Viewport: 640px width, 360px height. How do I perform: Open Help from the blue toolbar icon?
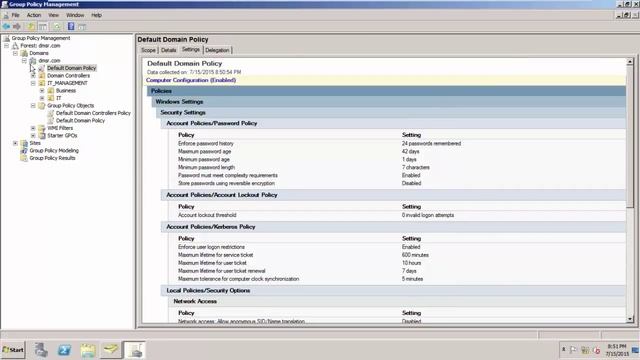pos(71,27)
